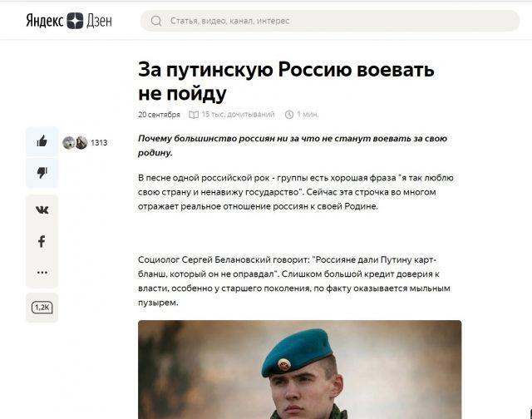Focus the search field 'Статья, видео, канал, интерес'
This screenshot has height=419, width=532.
pos(330,21)
